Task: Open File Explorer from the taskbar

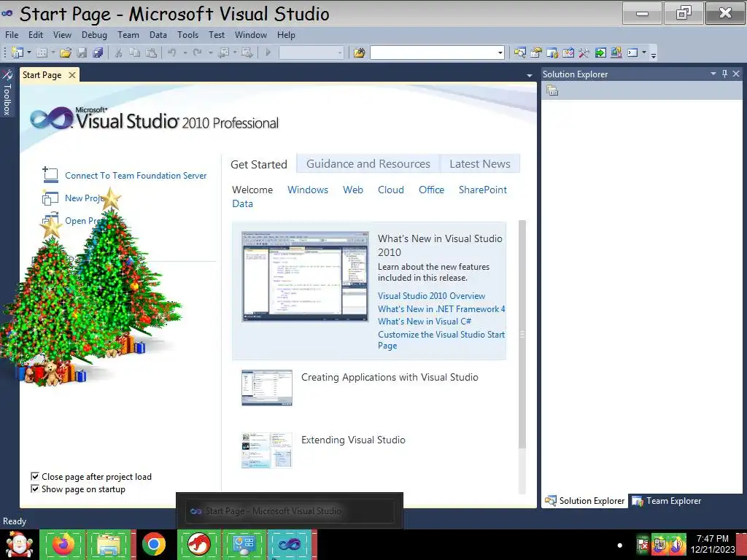Action: pos(108,544)
